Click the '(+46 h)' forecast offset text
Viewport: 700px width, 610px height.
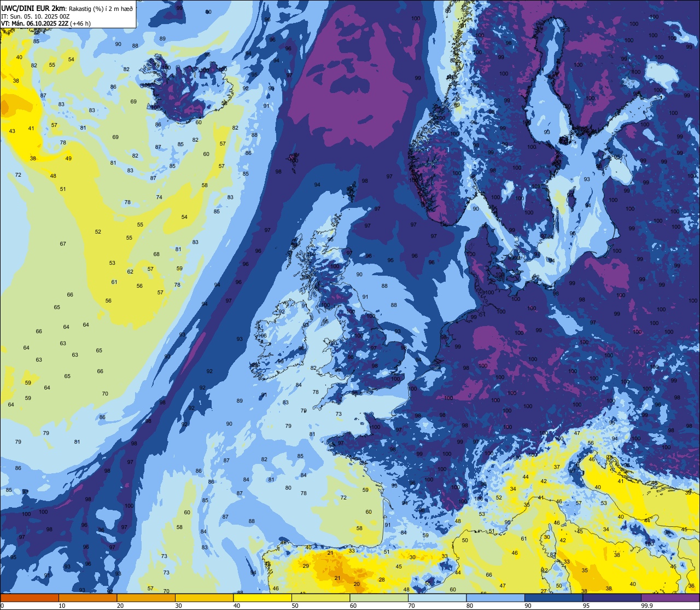(x=80, y=24)
